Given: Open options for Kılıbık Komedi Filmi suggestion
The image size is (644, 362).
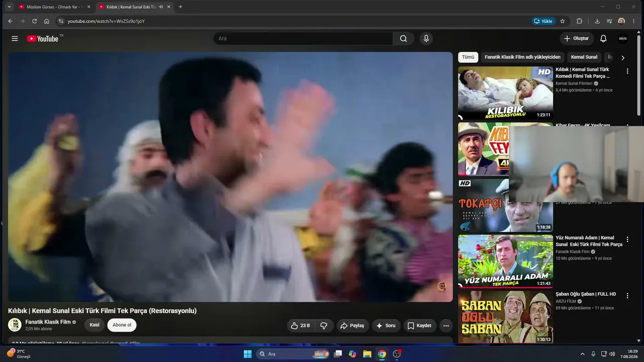Looking at the screenshot, I should (x=627, y=71).
